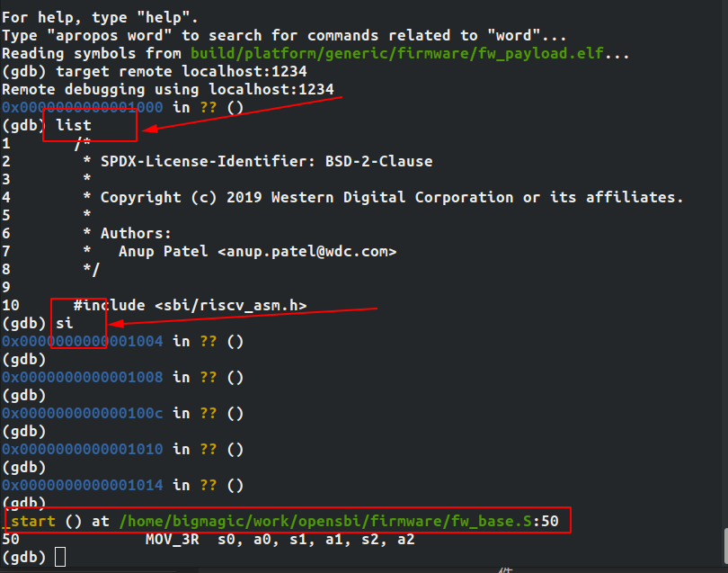This screenshot has height=573, width=728.
Task: Click the scrollbar on the right edge
Action: click(x=724, y=545)
